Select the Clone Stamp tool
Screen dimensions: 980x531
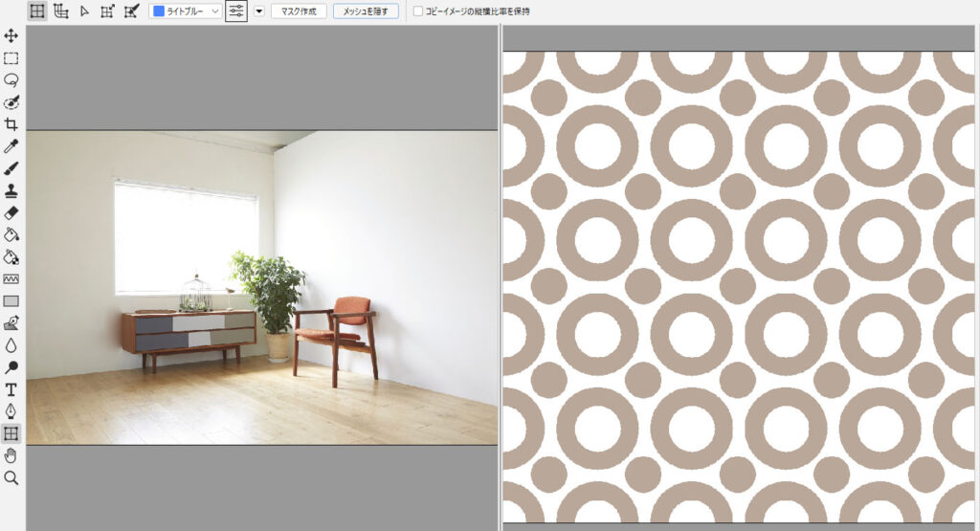tap(11, 190)
